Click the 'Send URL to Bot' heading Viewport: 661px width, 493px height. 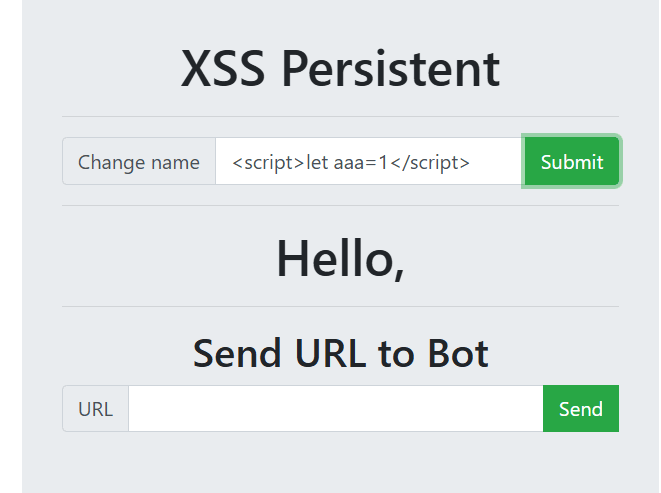pyautogui.click(x=340, y=353)
